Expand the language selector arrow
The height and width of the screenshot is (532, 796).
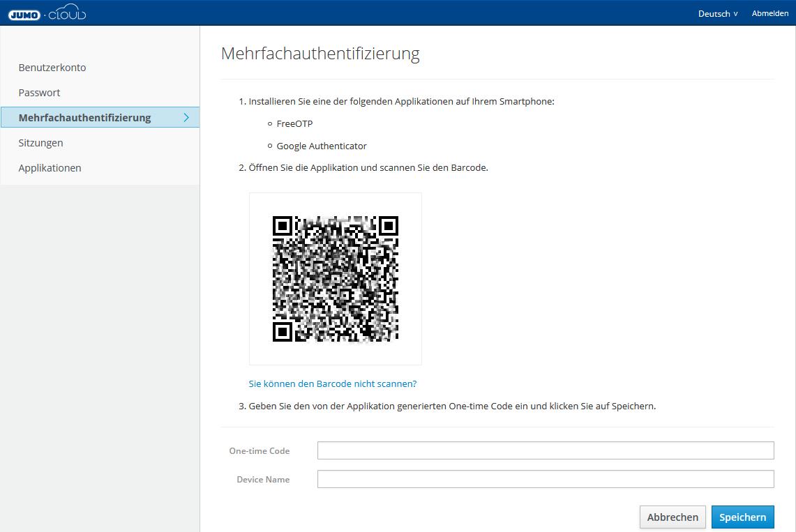tap(734, 13)
